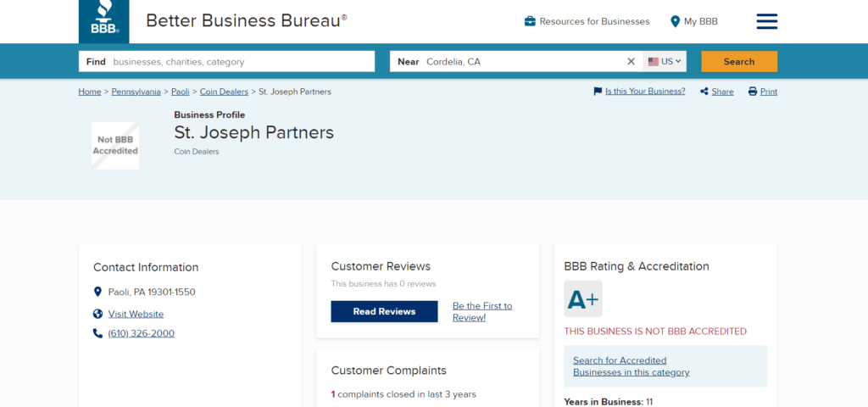
Task: Open the Coin Dealers breadcrumb
Action: [x=224, y=92]
